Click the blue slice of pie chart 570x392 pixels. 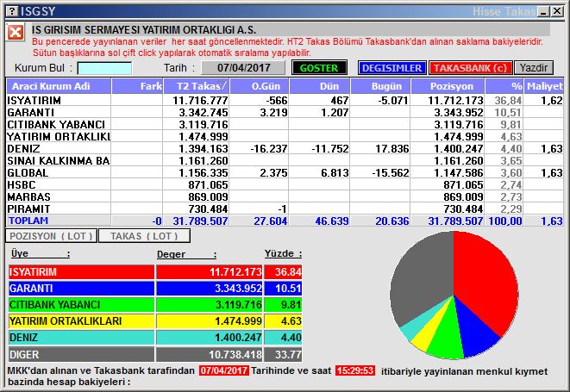click(x=476, y=334)
